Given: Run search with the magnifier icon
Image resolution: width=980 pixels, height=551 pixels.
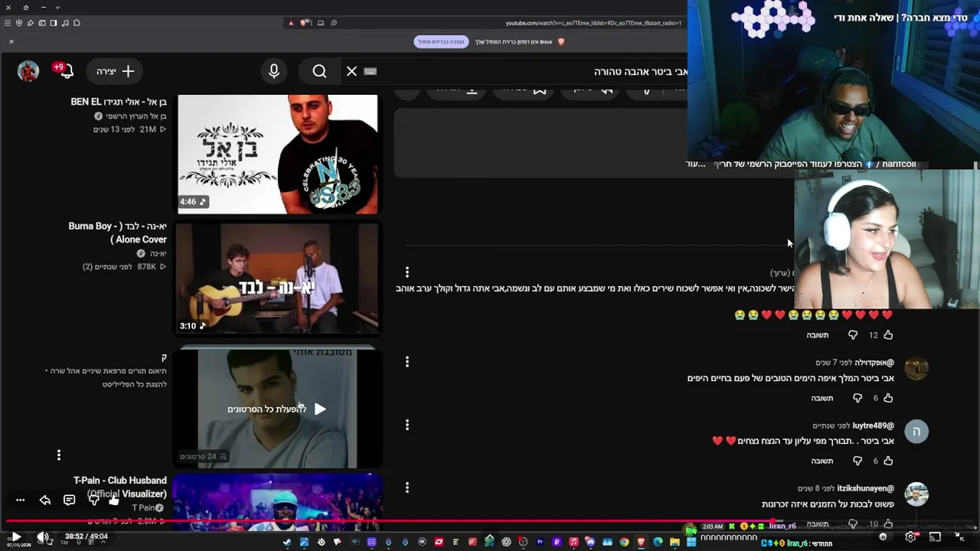Looking at the screenshot, I should [x=319, y=71].
